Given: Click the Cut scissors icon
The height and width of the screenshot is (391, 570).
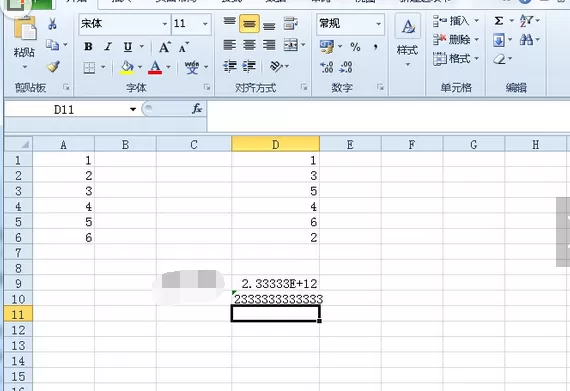Looking at the screenshot, I should click(x=52, y=24).
